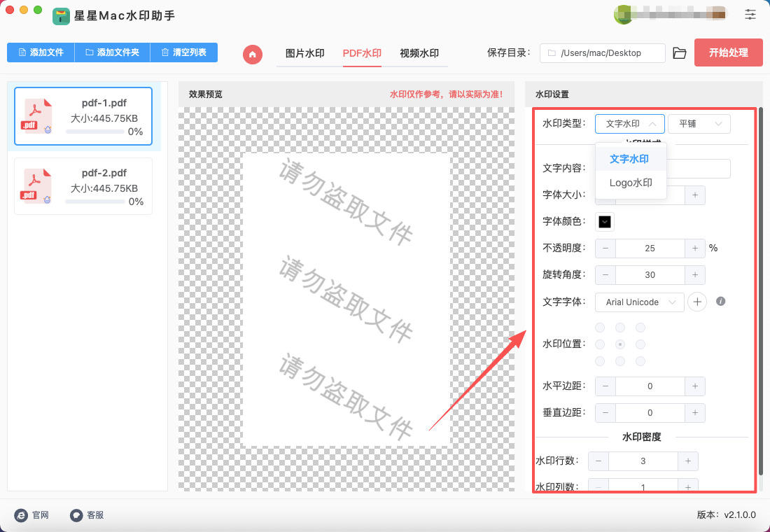This screenshot has width=770, height=532.
Task: Select top-left watermark position radio button
Action: click(x=600, y=328)
